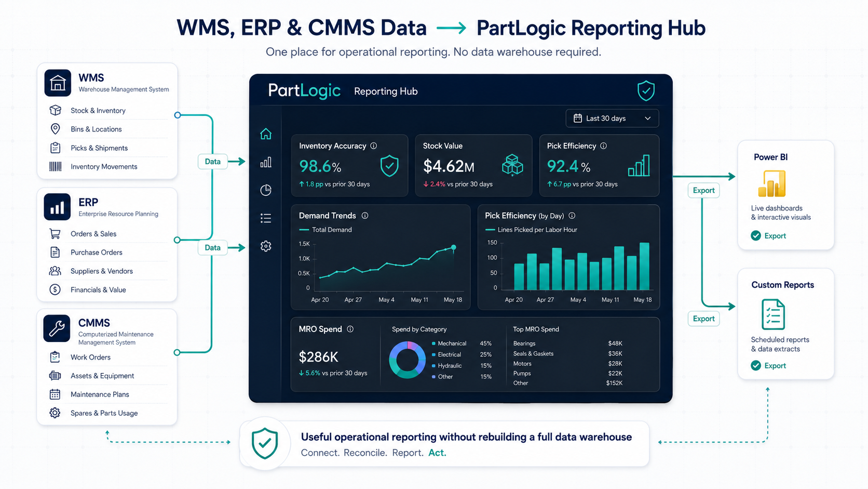
Task: Click Export under Custom Reports card
Action: point(775,366)
